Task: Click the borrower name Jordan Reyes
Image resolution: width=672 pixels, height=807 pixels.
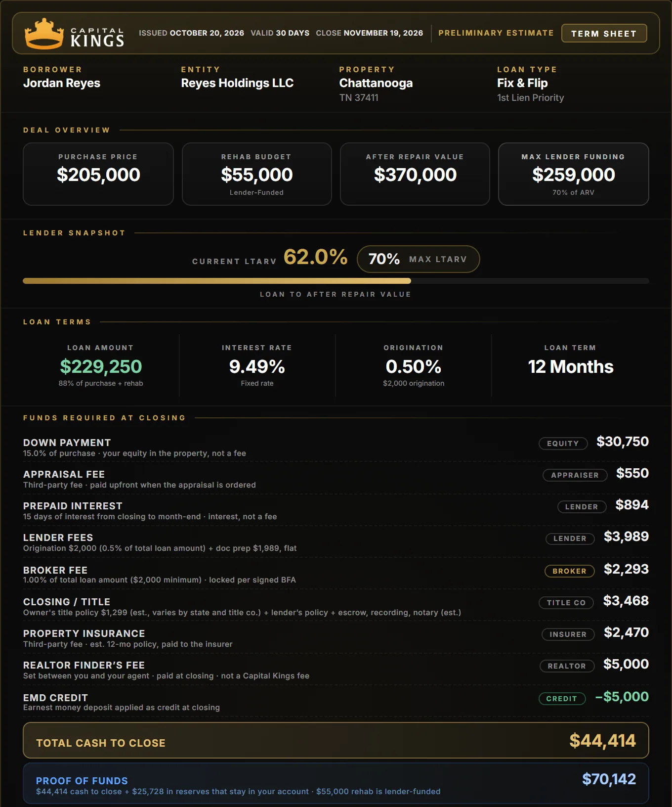Action: [62, 83]
